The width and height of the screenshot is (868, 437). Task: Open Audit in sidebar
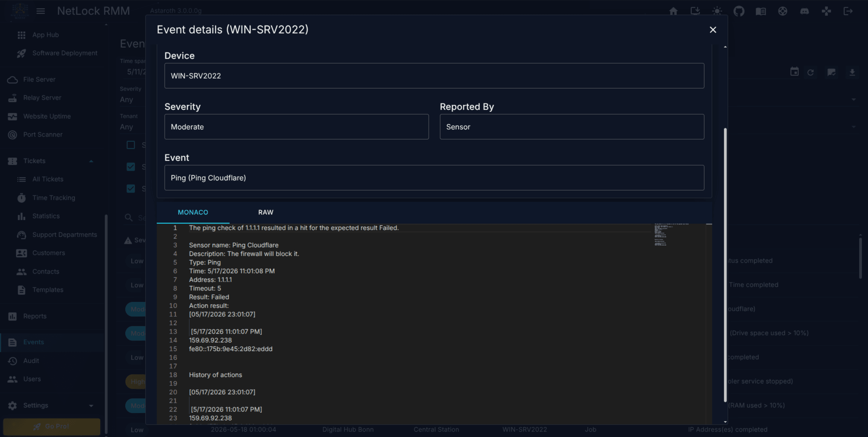coord(31,361)
